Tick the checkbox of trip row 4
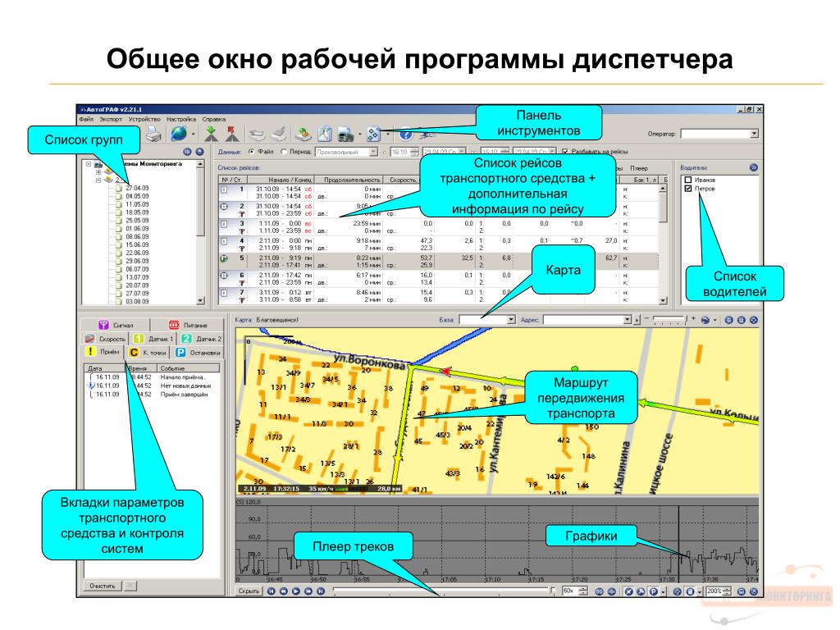 (x=224, y=241)
